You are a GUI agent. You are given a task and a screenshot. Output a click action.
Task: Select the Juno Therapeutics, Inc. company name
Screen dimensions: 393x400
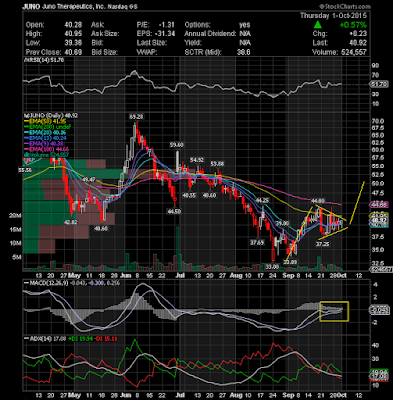74,6
